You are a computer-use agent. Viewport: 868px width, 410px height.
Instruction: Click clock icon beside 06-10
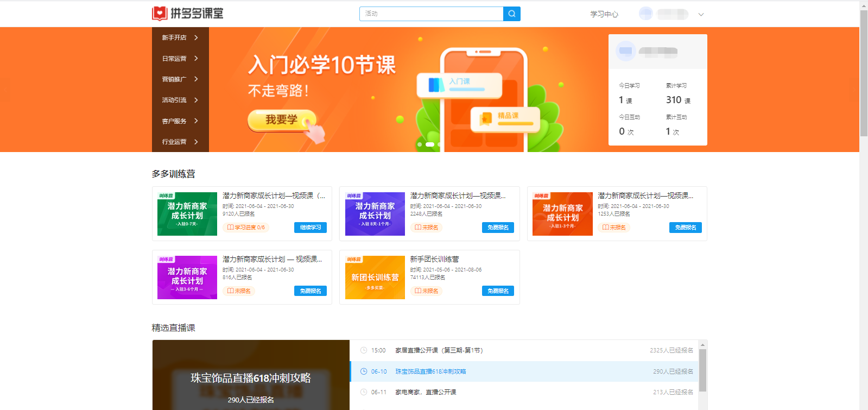364,371
